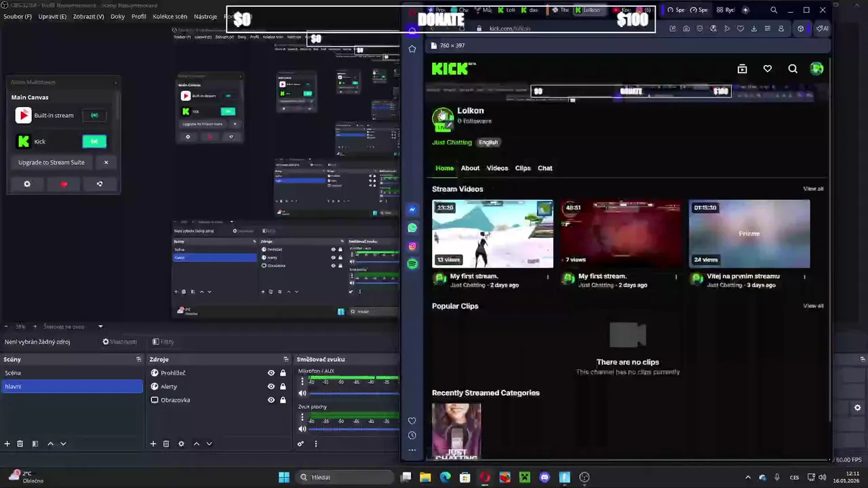This screenshot has width=868, height=488.
Task: Click View all for Popular Clips
Action: coord(813,306)
